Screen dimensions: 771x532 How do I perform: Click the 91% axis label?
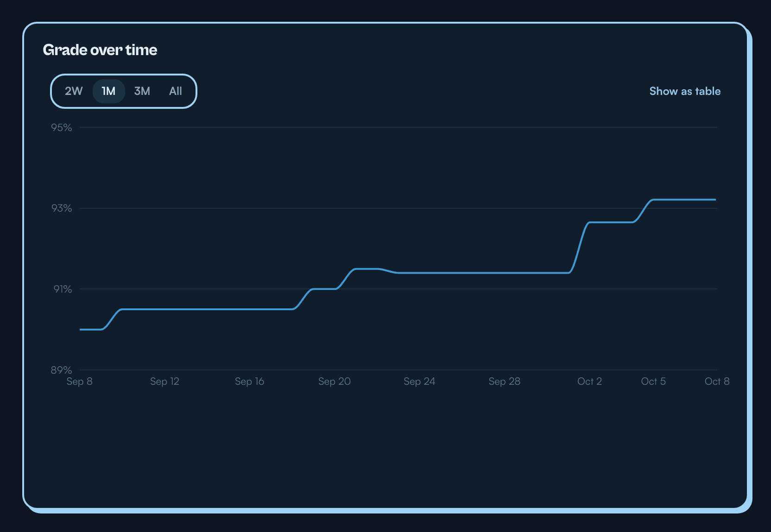click(63, 289)
